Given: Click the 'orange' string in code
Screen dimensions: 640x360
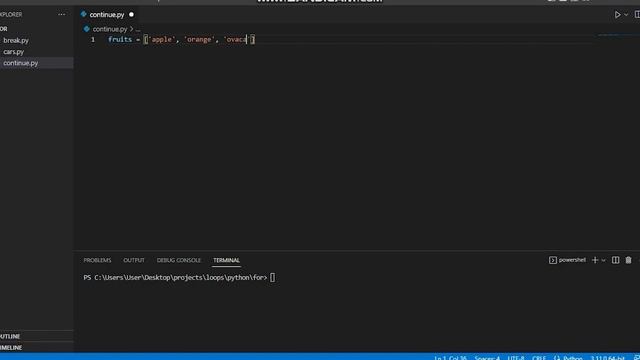Looking at the screenshot, I should point(199,40).
